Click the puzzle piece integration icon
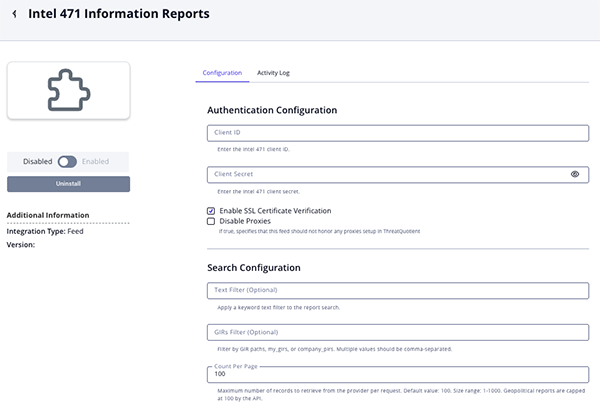The height and width of the screenshot is (410, 600). [69, 90]
